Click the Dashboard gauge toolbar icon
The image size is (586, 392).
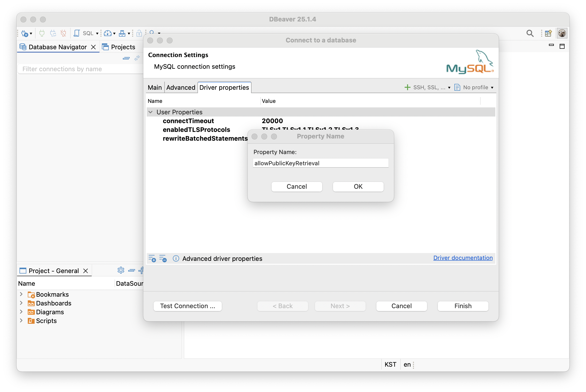click(107, 33)
